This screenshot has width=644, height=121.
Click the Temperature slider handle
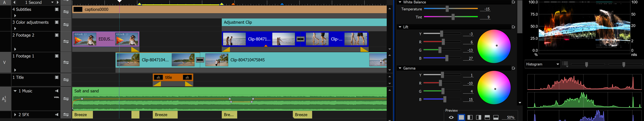(x=447, y=9)
